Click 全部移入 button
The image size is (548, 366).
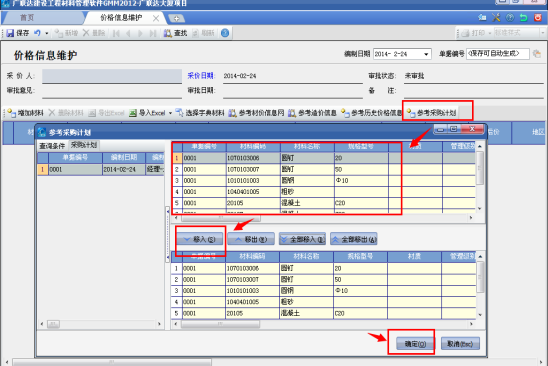point(302,239)
